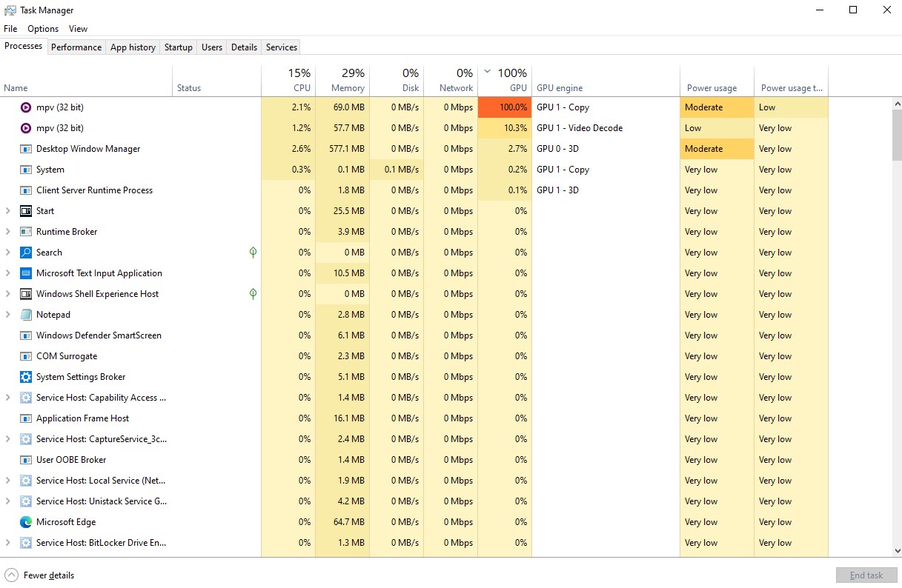Screen dimensions: 902x588
Task: Open the View menu
Action: click(x=78, y=28)
